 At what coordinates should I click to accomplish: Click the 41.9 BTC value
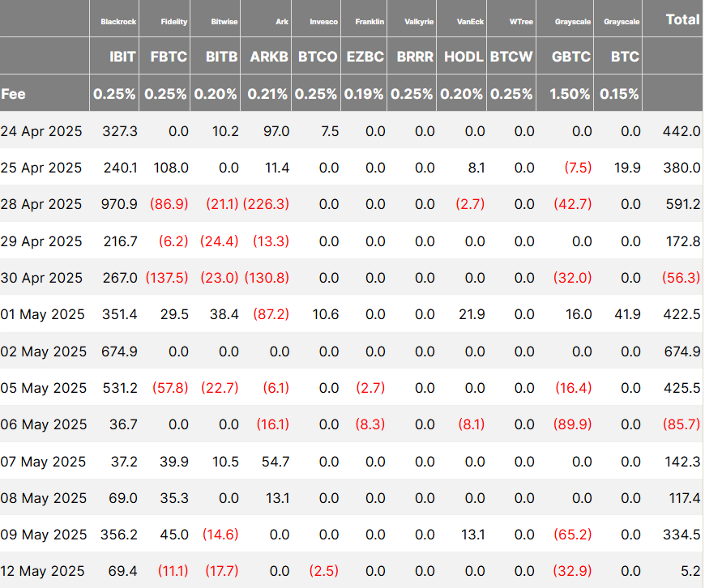click(628, 314)
